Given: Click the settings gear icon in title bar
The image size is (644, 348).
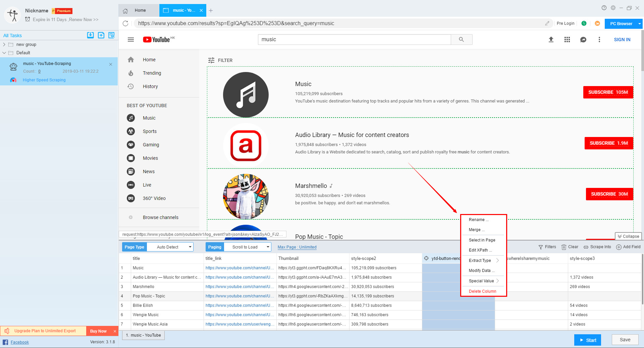Looking at the screenshot, I should pyautogui.click(x=613, y=8).
